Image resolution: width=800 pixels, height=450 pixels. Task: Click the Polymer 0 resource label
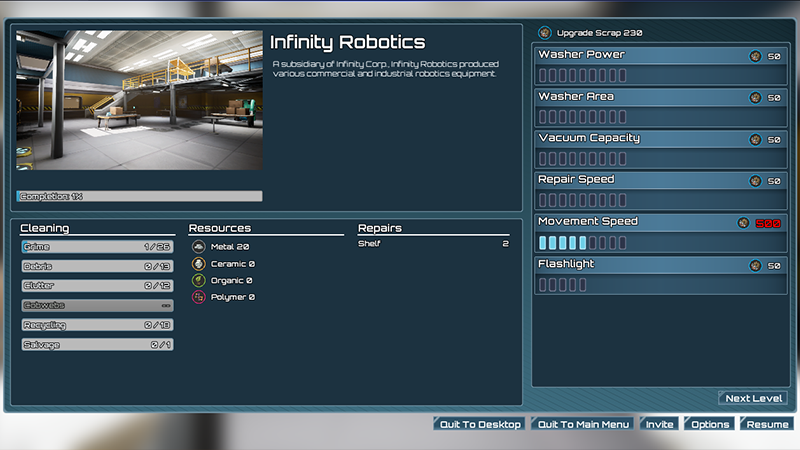233,296
